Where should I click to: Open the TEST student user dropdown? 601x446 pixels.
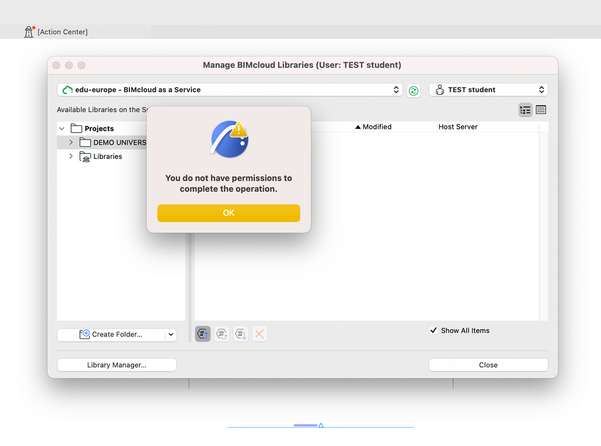pyautogui.click(x=488, y=90)
